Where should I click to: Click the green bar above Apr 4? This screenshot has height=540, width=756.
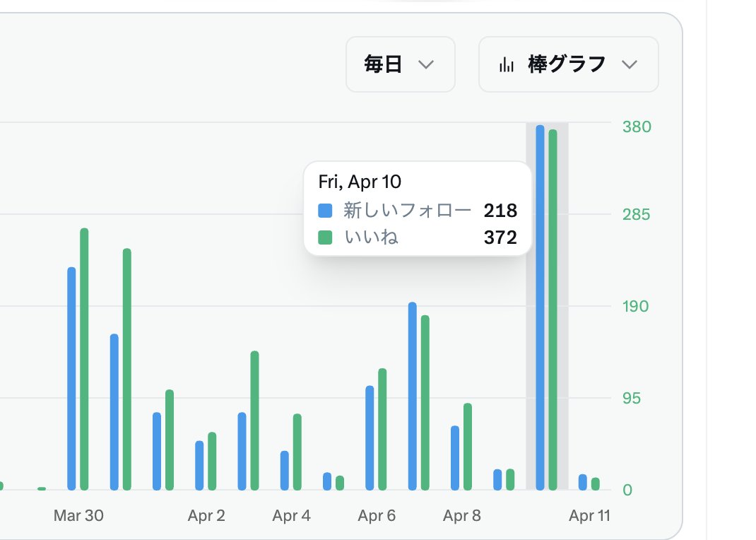(x=297, y=452)
